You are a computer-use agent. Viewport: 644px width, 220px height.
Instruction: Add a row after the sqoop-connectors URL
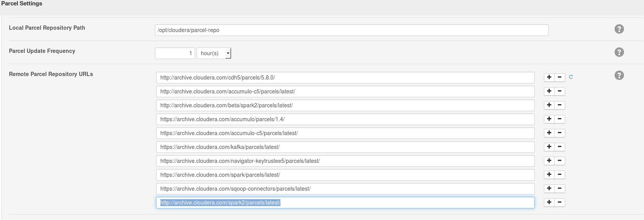pos(549,189)
